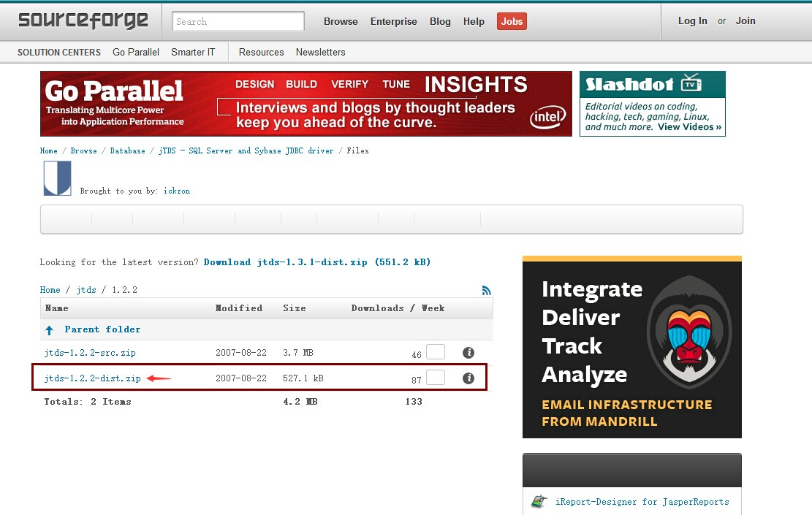The image size is (812, 515).
Task: Click the RSS feed icon
Action: tap(486, 290)
